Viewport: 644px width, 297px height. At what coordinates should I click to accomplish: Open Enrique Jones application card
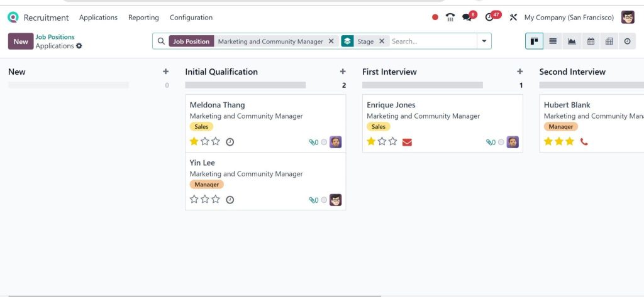[x=442, y=124]
